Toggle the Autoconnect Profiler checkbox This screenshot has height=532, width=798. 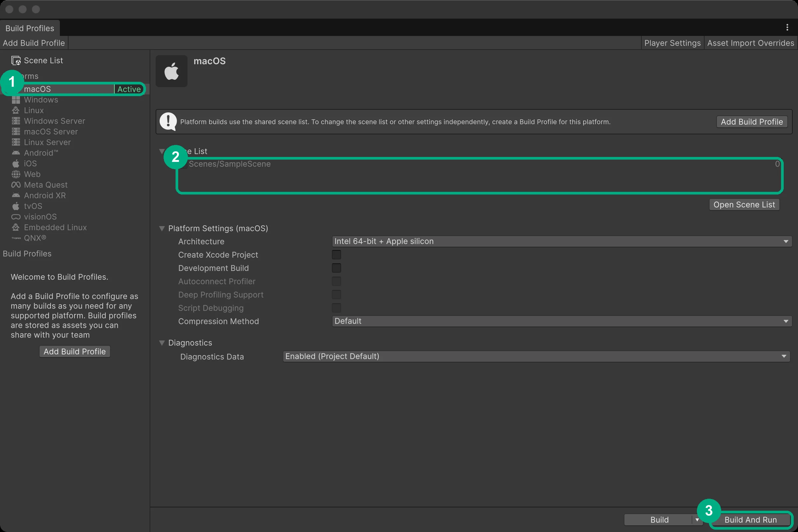coord(336,281)
